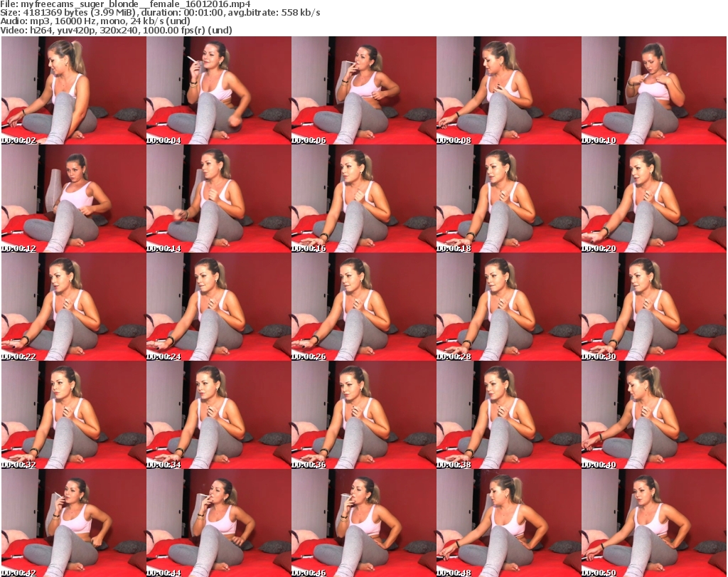The image size is (728, 577).
Task: Click the thumbnail stamped 00:00:18
Action: (508, 198)
